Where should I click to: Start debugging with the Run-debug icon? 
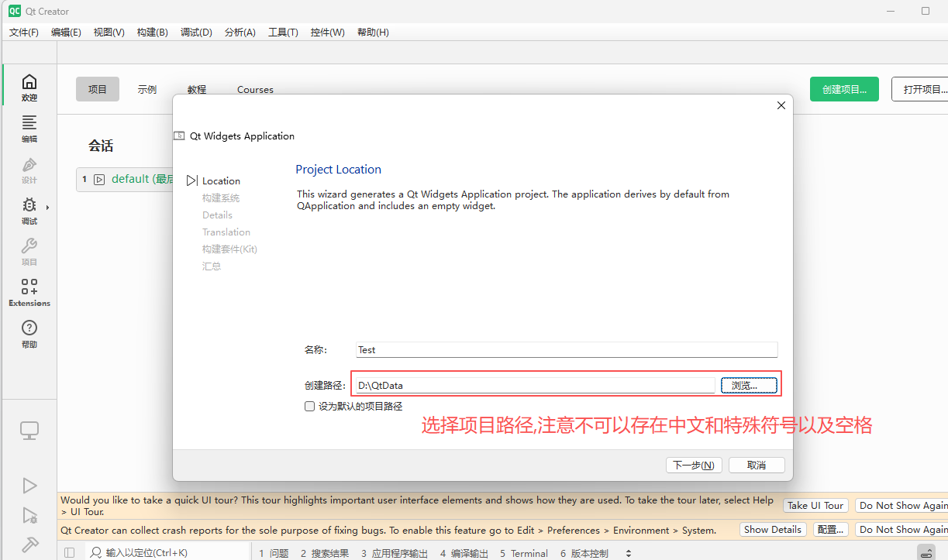[29, 515]
